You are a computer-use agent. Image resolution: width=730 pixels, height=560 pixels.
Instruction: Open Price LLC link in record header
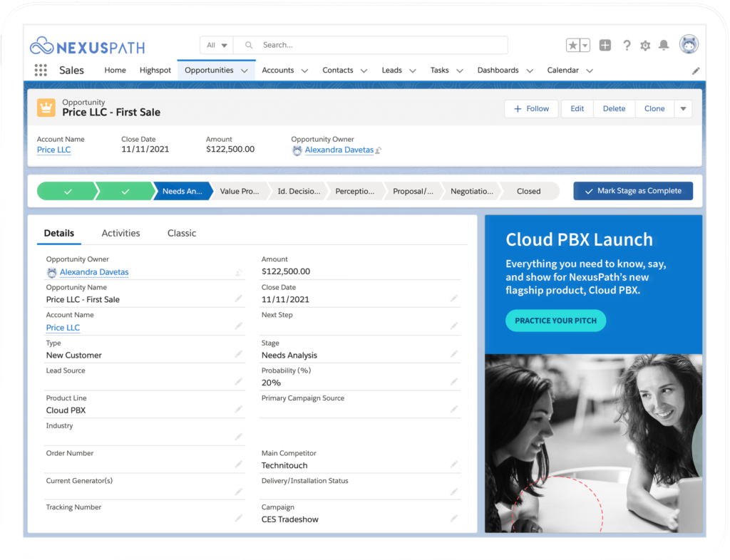click(x=53, y=150)
